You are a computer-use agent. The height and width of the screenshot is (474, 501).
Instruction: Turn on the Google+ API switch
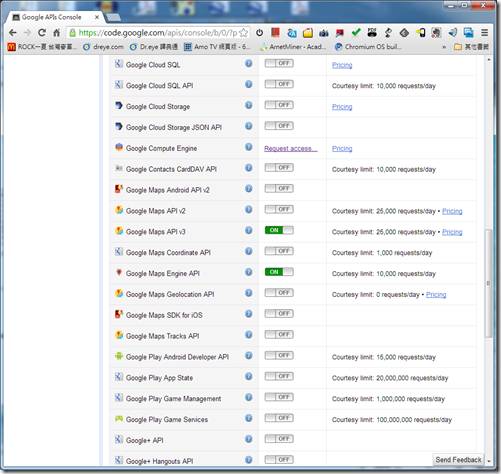click(x=279, y=439)
